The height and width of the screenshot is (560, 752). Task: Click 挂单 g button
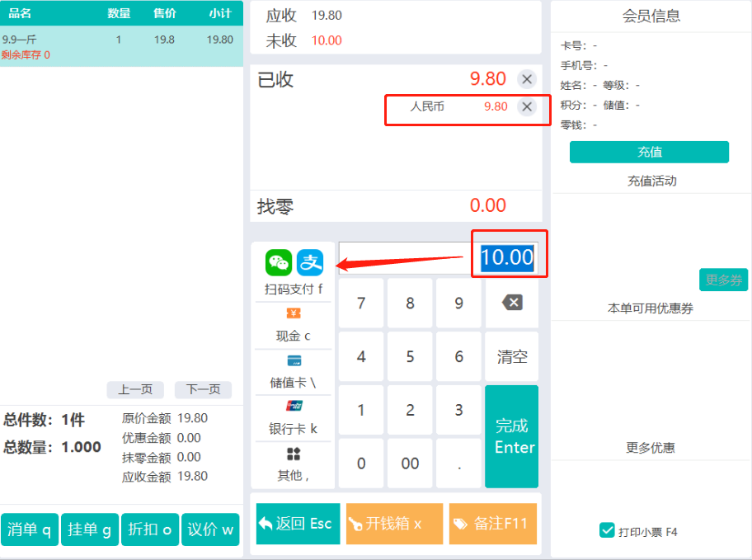pos(90,529)
